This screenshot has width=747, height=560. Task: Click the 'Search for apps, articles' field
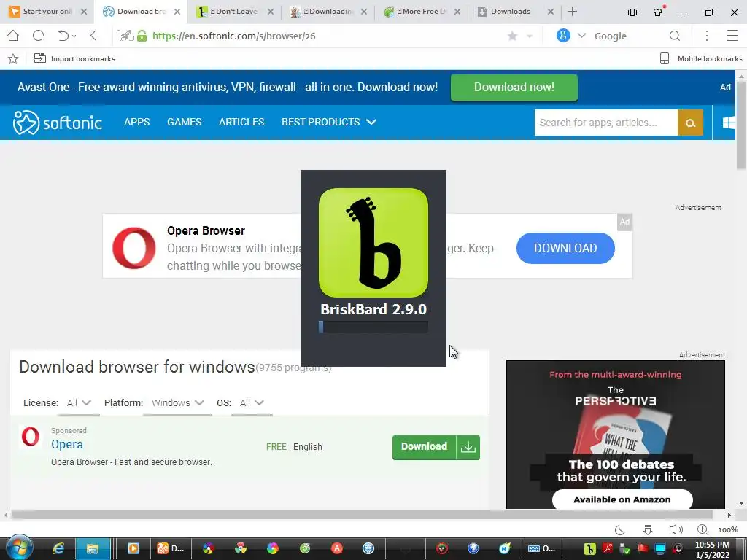tap(606, 122)
